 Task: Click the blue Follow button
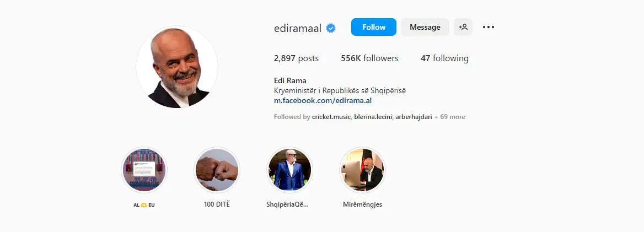(374, 27)
